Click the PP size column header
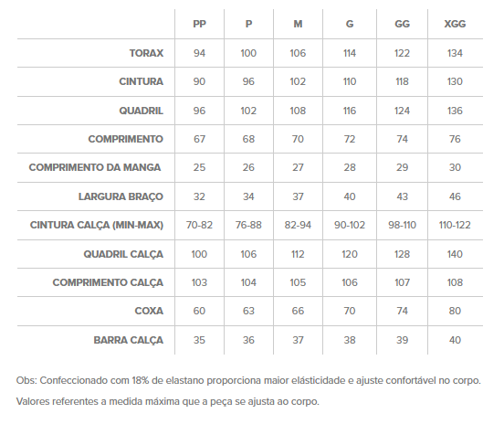 tap(199, 24)
